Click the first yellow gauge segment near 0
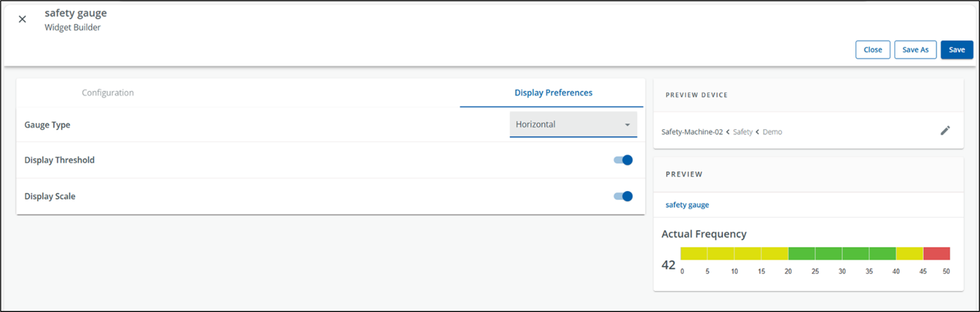 [694, 254]
